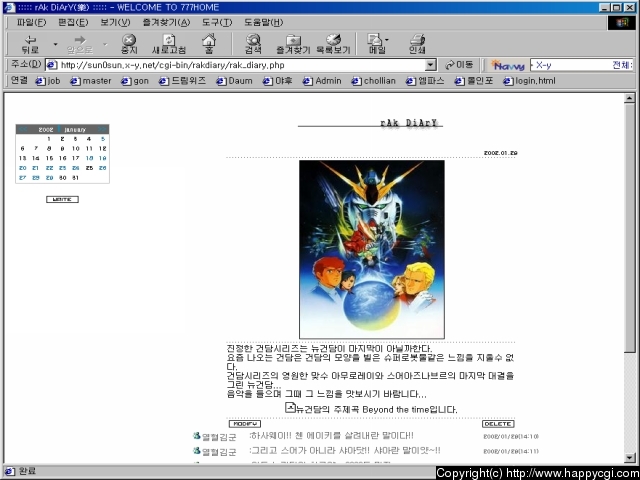Click the Mail (메일) toolbar icon
Viewport: 640px width, 480px height.
[376, 44]
